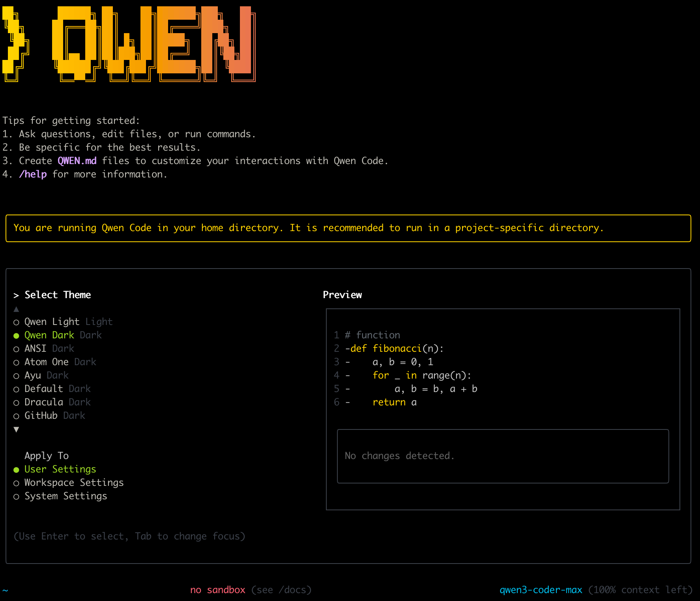
Task: Apply theme to System Settings
Action: tap(60, 496)
